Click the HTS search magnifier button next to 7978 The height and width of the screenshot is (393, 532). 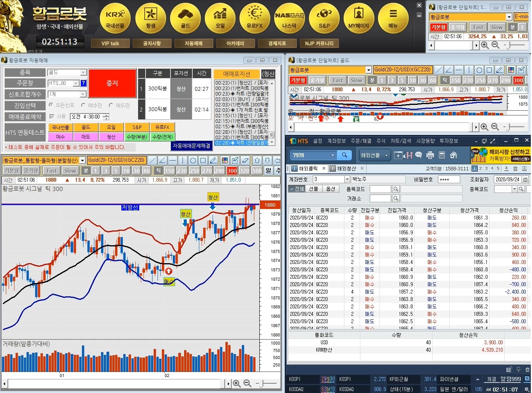(344, 155)
